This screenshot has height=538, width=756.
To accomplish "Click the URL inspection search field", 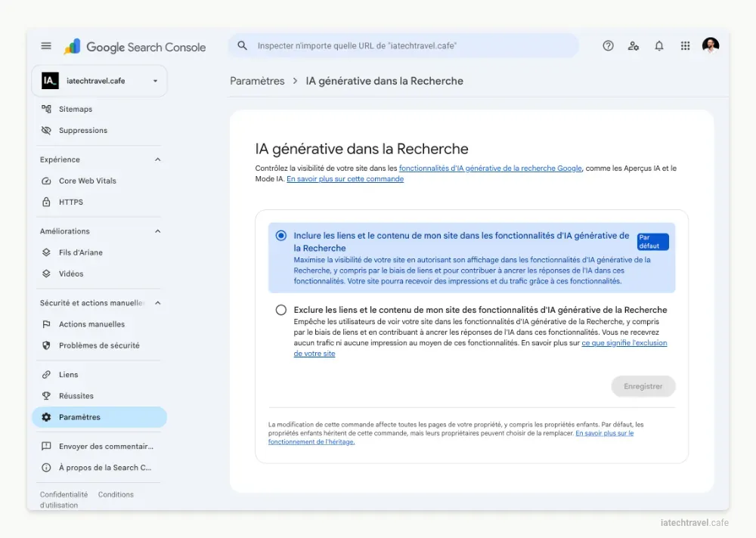I will click(x=404, y=46).
